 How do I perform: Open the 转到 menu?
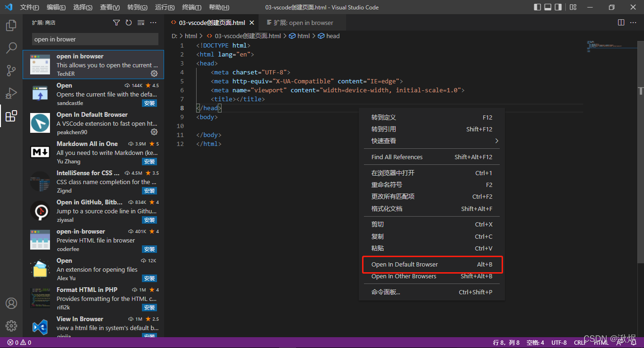click(137, 7)
